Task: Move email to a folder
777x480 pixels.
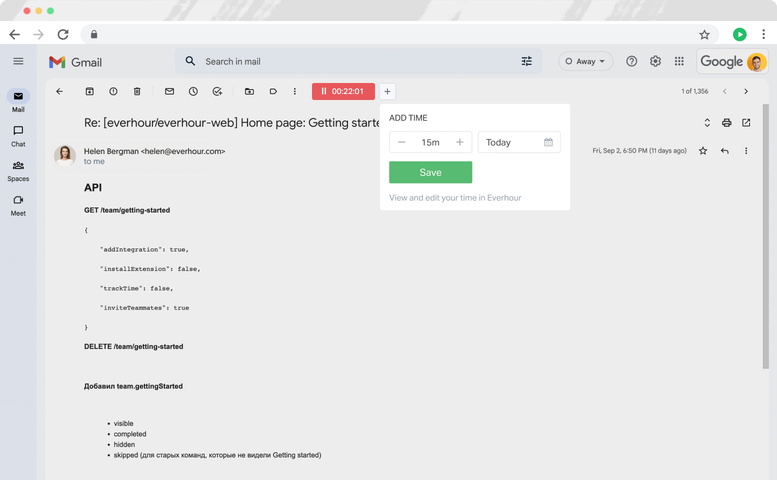Action: 249,91
